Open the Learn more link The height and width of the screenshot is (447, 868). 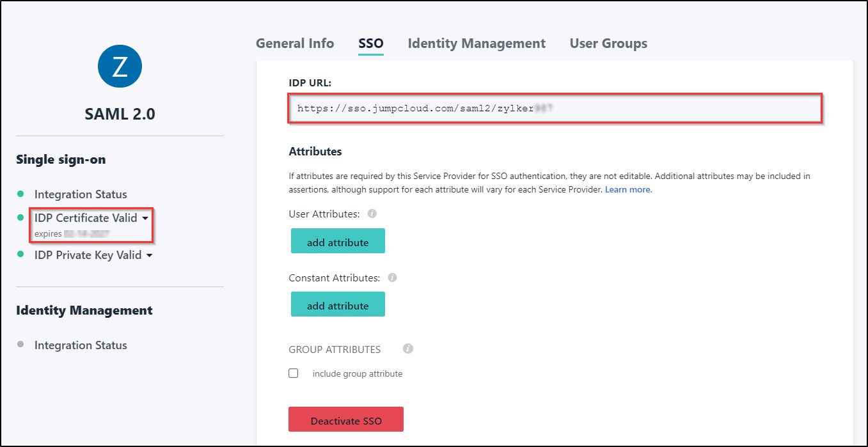(628, 190)
